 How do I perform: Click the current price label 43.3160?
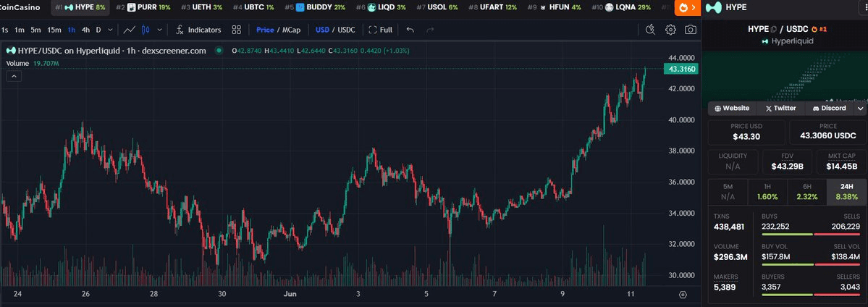pos(681,70)
